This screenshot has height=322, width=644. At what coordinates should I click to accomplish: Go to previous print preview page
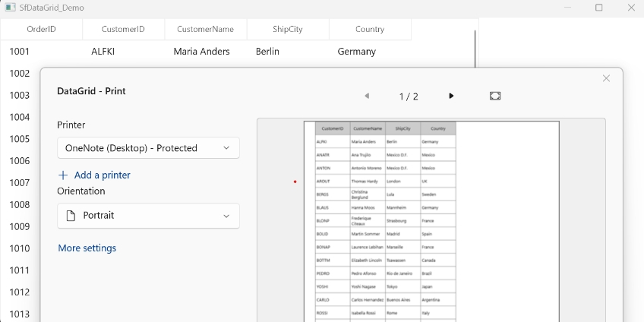pos(367,96)
